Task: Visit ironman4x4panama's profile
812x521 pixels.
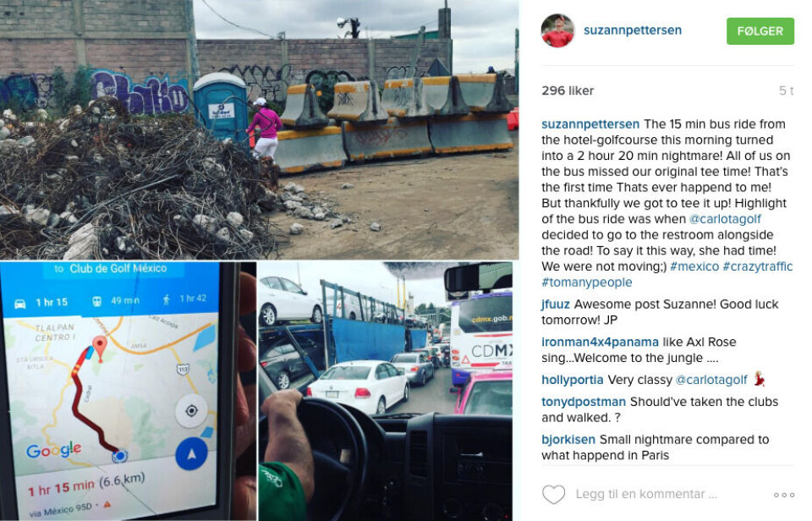Action: (600, 342)
